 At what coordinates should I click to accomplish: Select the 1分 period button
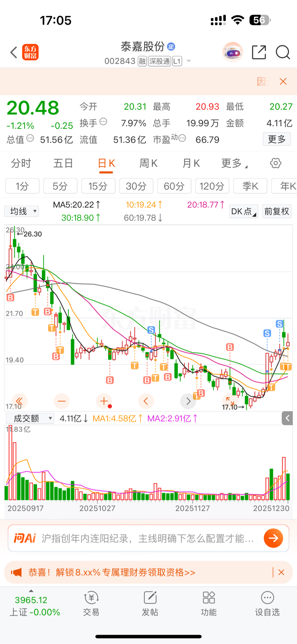[22, 186]
